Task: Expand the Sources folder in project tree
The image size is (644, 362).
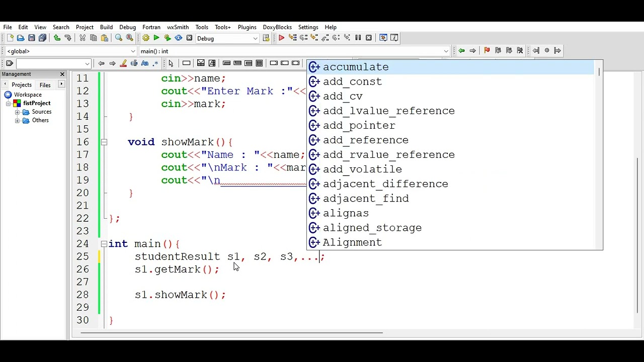Action: tap(17, 112)
